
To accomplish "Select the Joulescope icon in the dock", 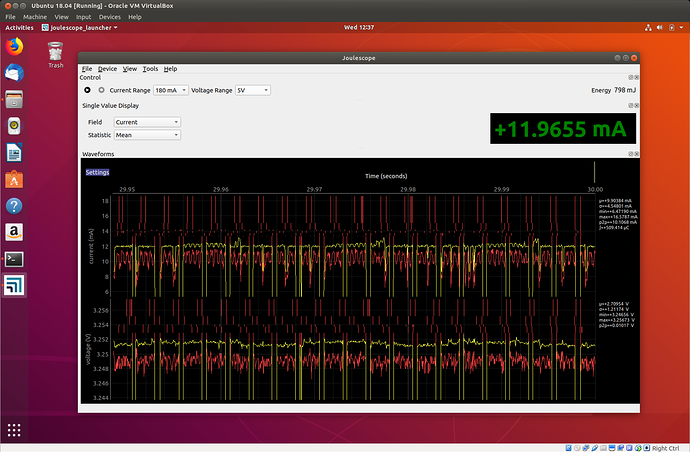I will click(14, 285).
